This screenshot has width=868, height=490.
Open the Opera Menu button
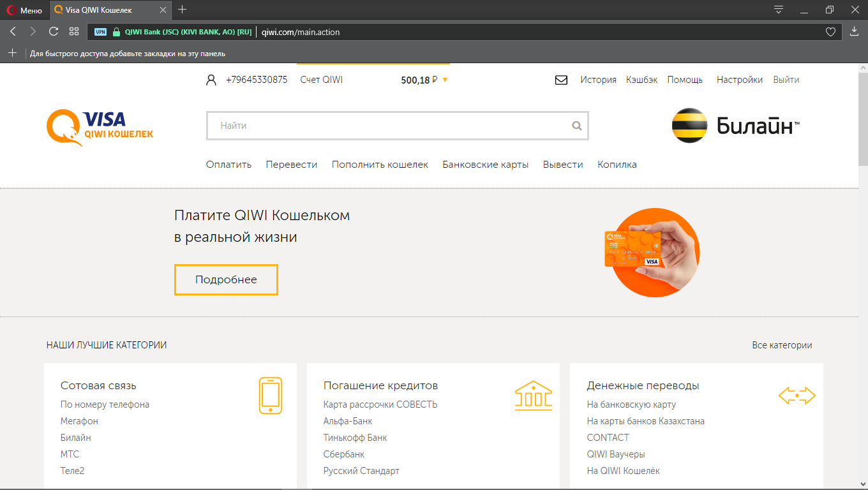pos(25,10)
